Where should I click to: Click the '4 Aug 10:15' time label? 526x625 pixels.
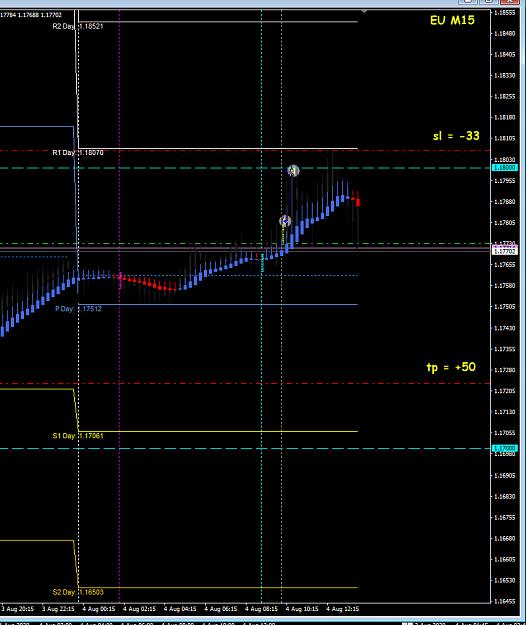point(302,609)
